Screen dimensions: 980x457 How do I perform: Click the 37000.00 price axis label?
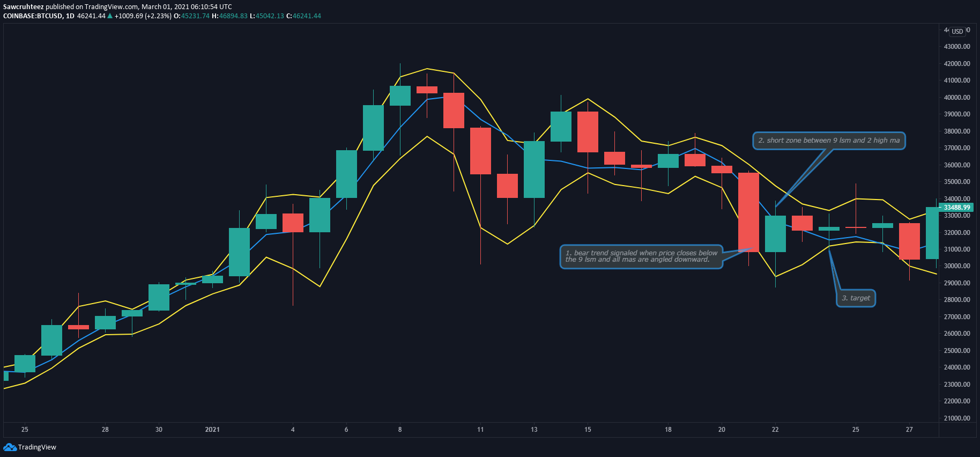click(x=957, y=148)
